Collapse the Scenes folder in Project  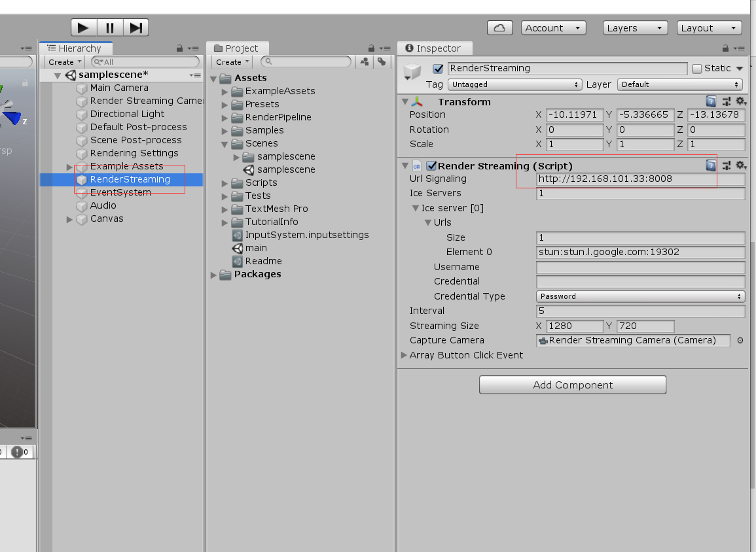pos(225,143)
